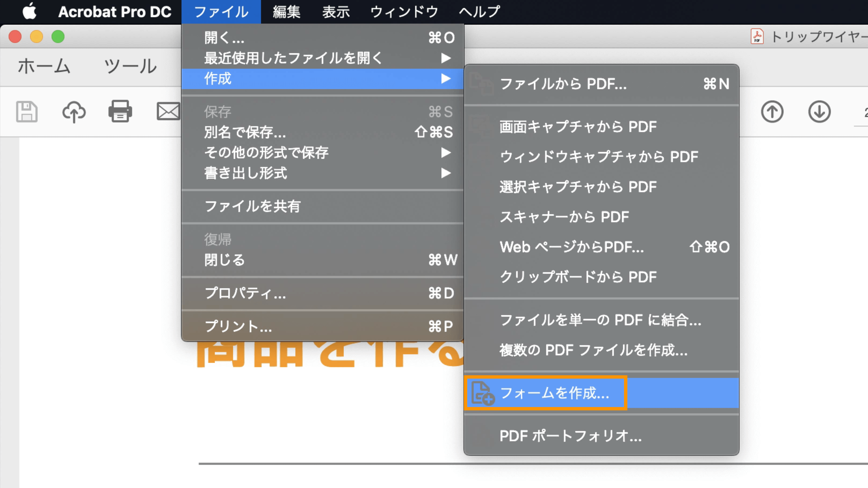868x488 pixels.
Task: Open the ウィンドウ menu
Action: [x=404, y=12]
